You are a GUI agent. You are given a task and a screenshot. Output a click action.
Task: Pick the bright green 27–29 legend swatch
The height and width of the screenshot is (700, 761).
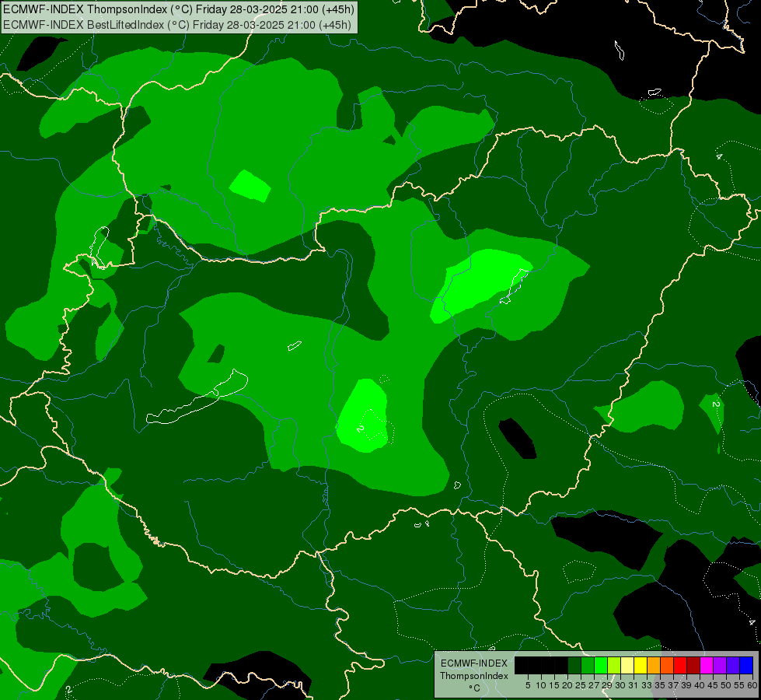[x=601, y=665]
